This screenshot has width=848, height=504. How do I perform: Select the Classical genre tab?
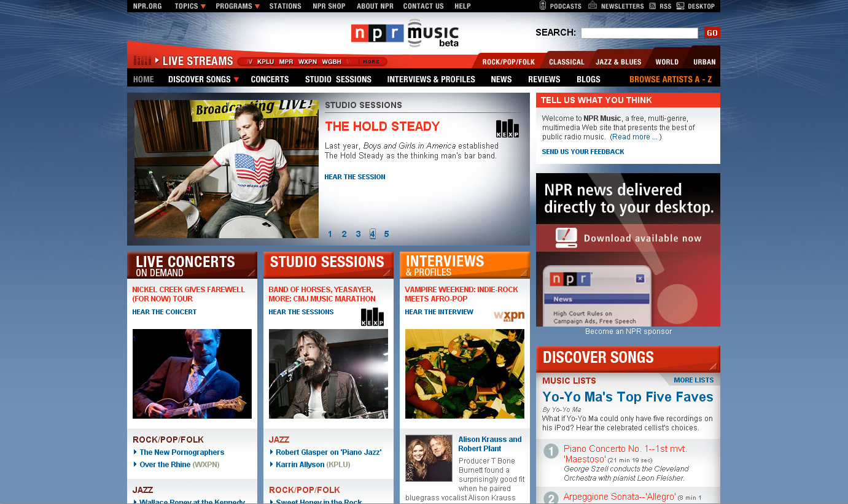point(566,62)
